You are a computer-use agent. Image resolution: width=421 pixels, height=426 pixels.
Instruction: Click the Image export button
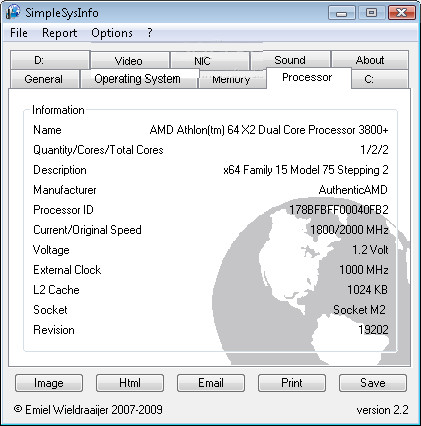click(49, 383)
